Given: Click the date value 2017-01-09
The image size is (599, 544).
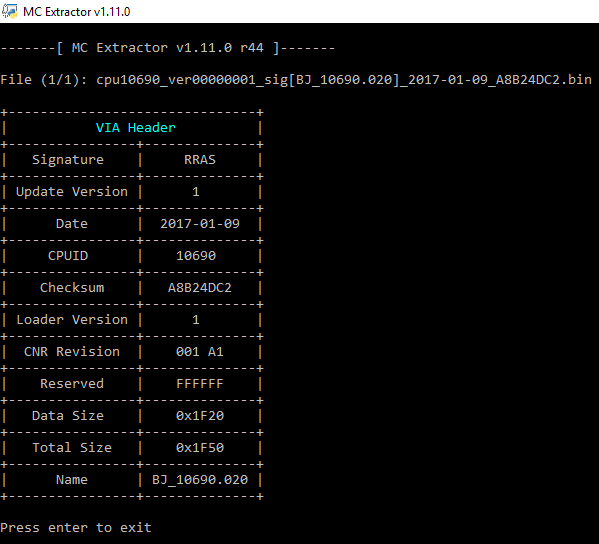Looking at the screenshot, I should click(200, 223).
